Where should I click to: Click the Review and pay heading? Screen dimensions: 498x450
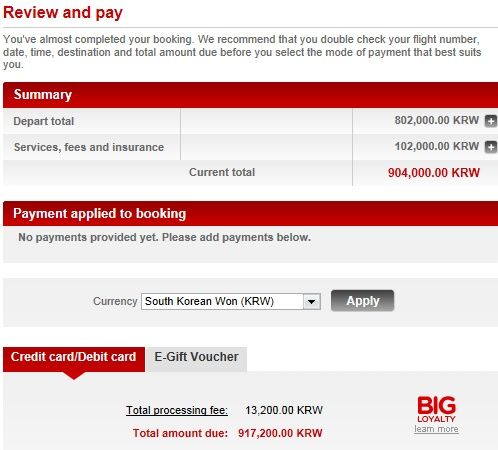point(63,13)
